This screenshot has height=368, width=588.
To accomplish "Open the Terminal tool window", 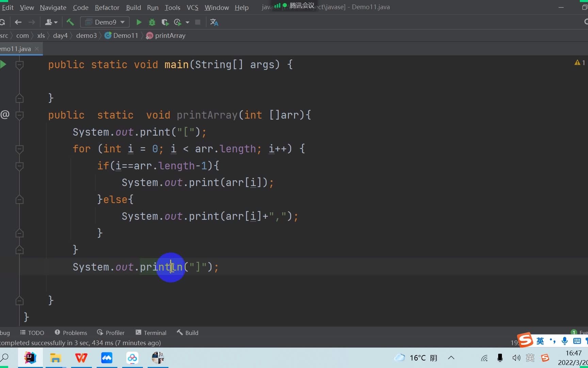I will click(x=151, y=333).
